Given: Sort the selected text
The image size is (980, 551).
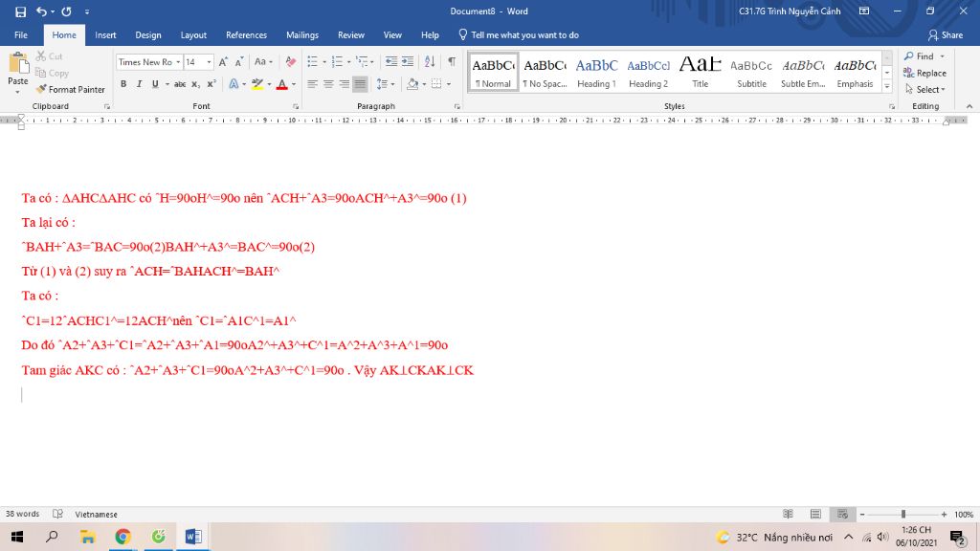Looking at the screenshot, I should click(430, 61).
